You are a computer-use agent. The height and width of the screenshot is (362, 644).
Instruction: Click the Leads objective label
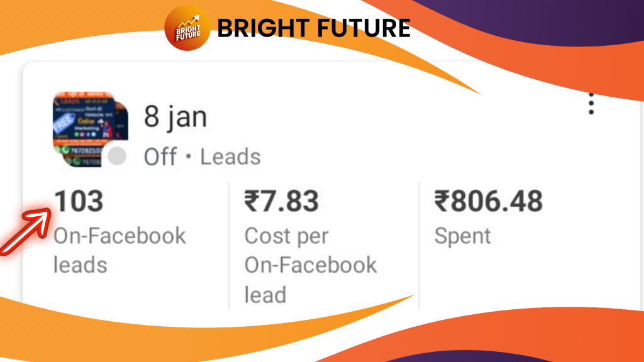[230, 157]
